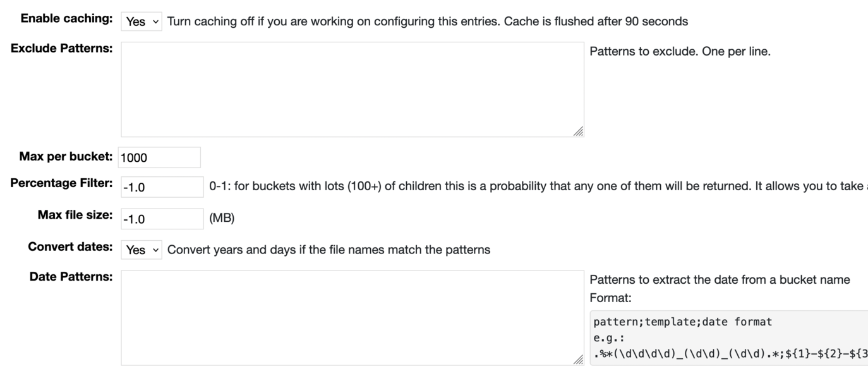The width and height of the screenshot is (868, 371).
Task: Click the 'Turn caching off' description text
Action: (x=427, y=21)
